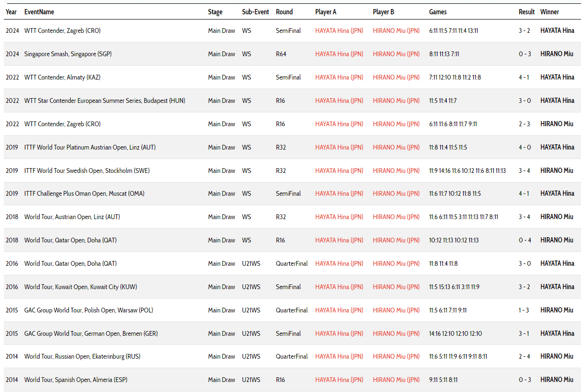581x392 pixels.
Task: Click winner HIRANO Miu in Spanish Open row
Action: pos(557,380)
